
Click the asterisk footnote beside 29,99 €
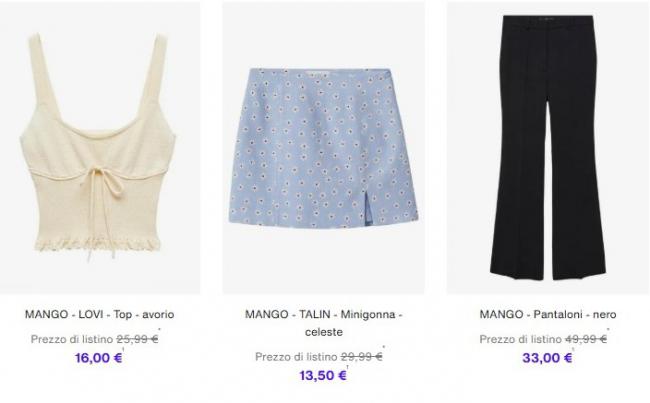click(384, 347)
